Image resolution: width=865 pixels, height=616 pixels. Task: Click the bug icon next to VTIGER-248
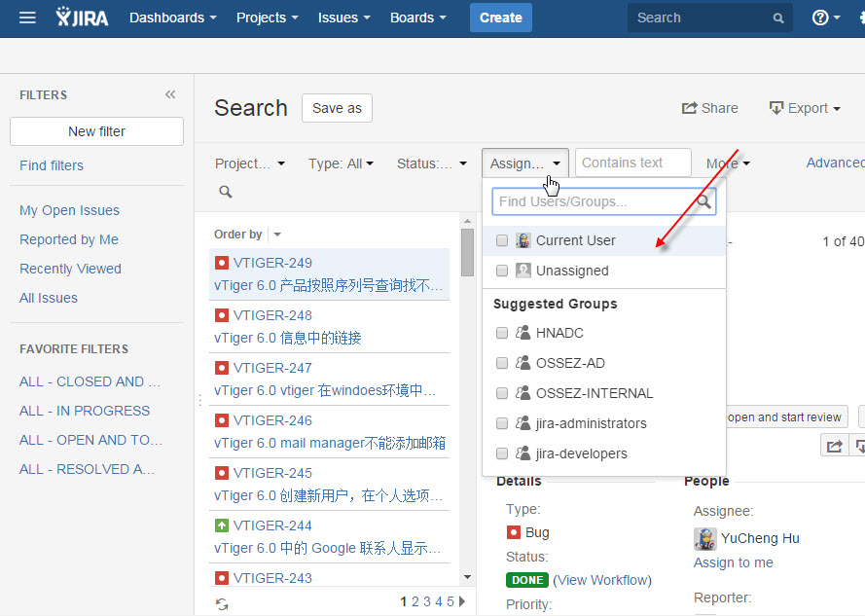(x=221, y=315)
